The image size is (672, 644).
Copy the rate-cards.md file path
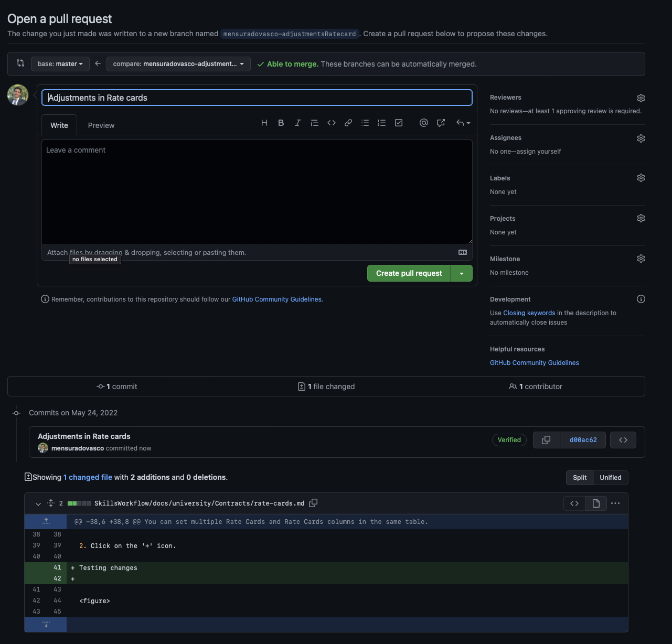point(313,503)
